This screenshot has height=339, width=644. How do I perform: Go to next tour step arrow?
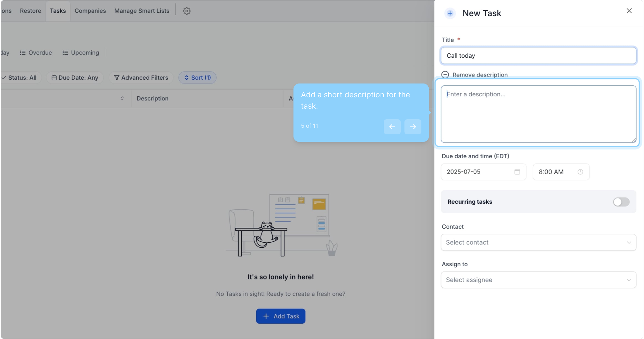tap(413, 127)
